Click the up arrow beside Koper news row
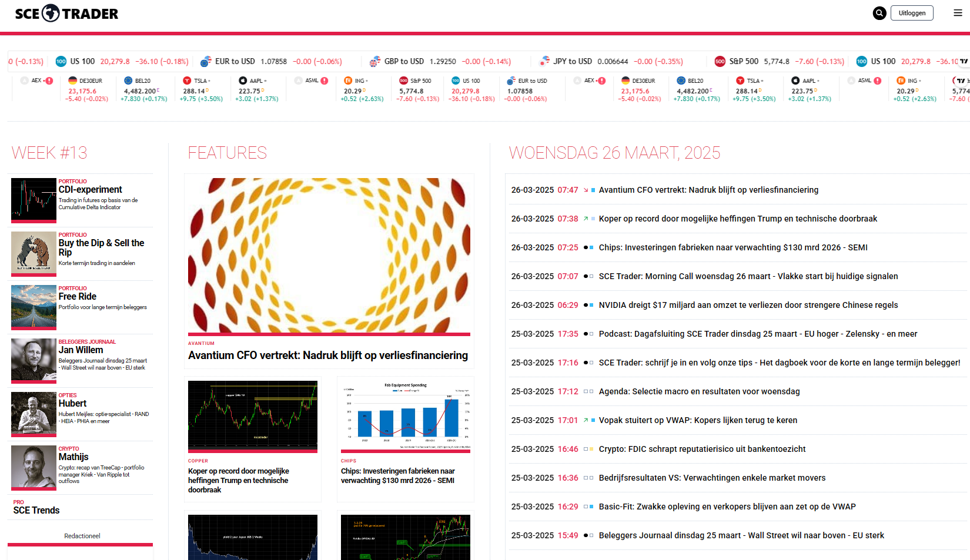 click(586, 219)
